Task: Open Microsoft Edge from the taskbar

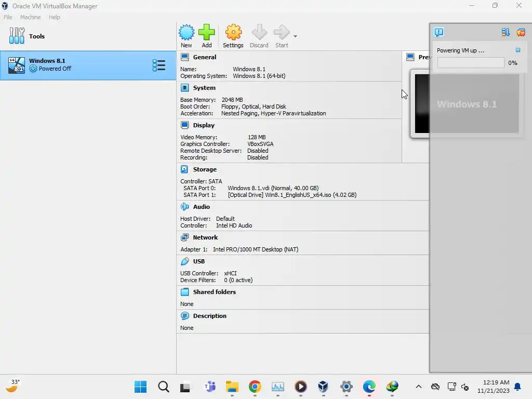Action: click(x=369, y=387)
